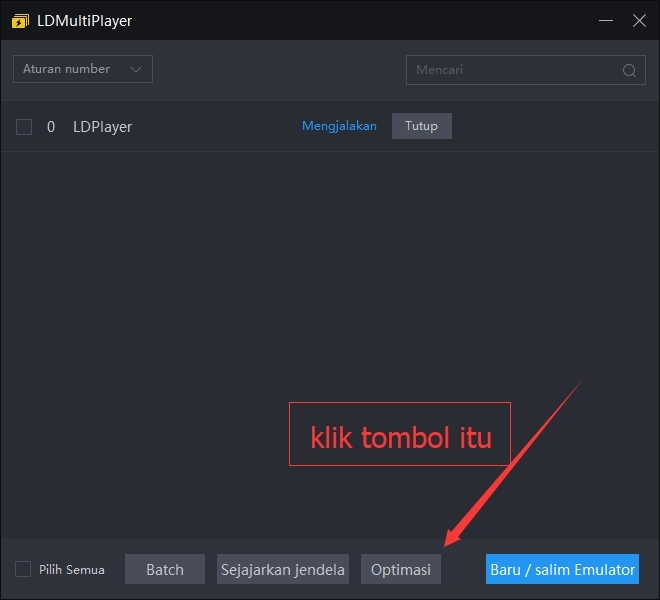660x600 pixels.
Task: Minimize the LDMultiPlayer window
Action: coord(606,20)
